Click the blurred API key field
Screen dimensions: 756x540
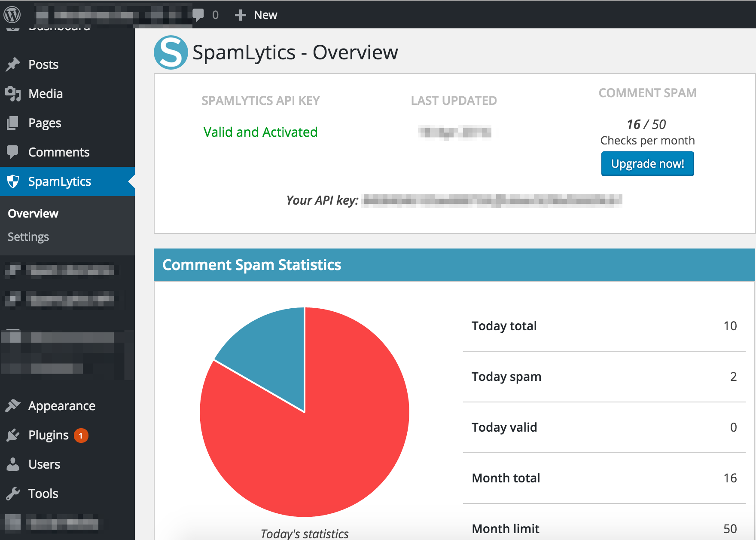(492, 200)
